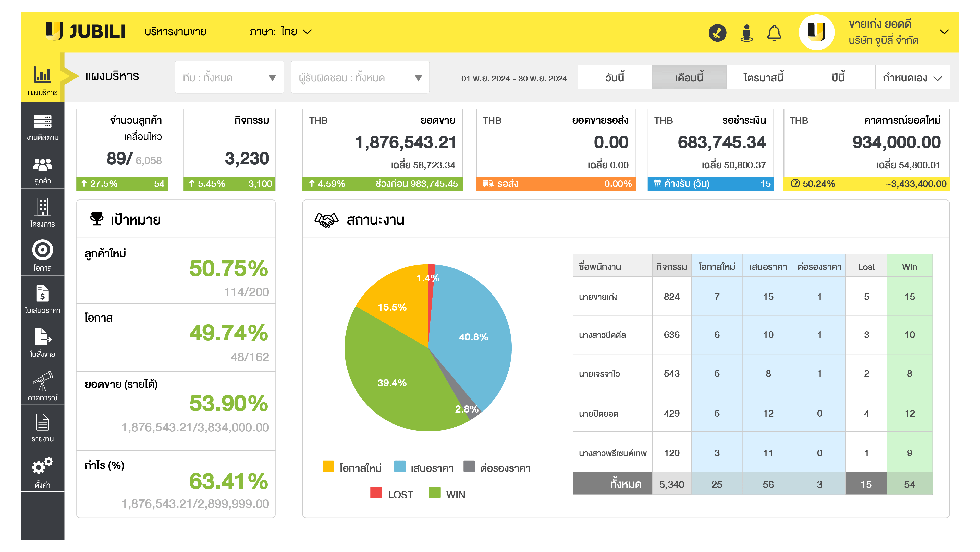This screenshot has width=980, height=552.
Task: Expand the ทีม team filter dropdown
Action: pyautogui.click(x=229, y=78)
